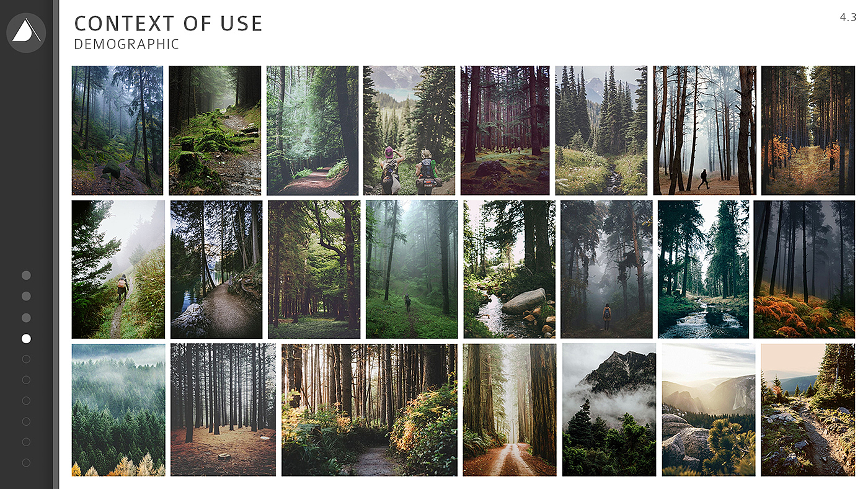Open the misty mountain peak photo

pyautogui.click(x=609, y=410)
